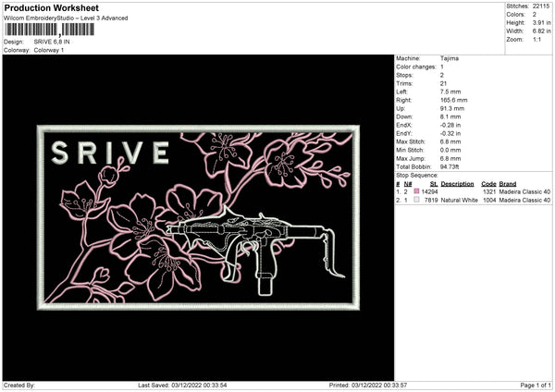
Task: Click the Machine value Tajima
Action: pyautogui.click(x=450, y=58)
